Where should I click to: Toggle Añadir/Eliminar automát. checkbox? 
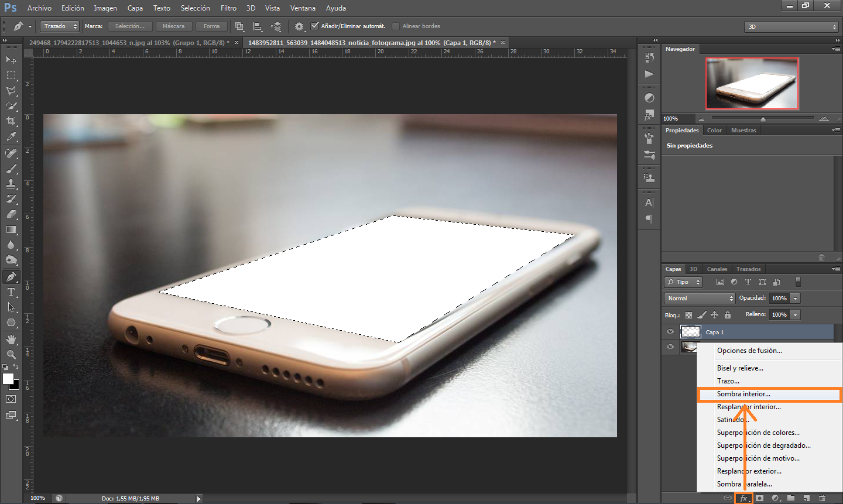315,26
